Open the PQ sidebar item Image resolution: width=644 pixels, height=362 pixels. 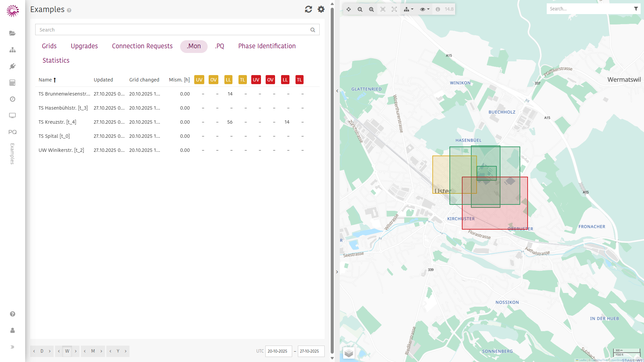12,132
